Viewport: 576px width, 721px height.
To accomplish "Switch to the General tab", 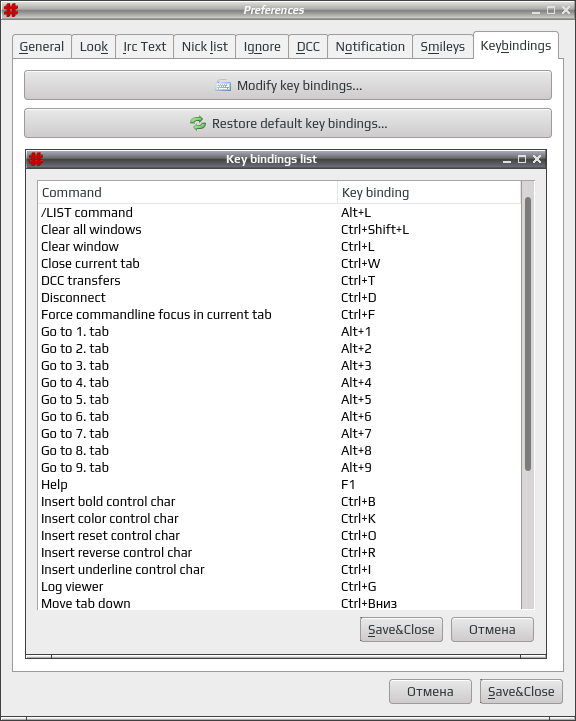I will [42, 46].
